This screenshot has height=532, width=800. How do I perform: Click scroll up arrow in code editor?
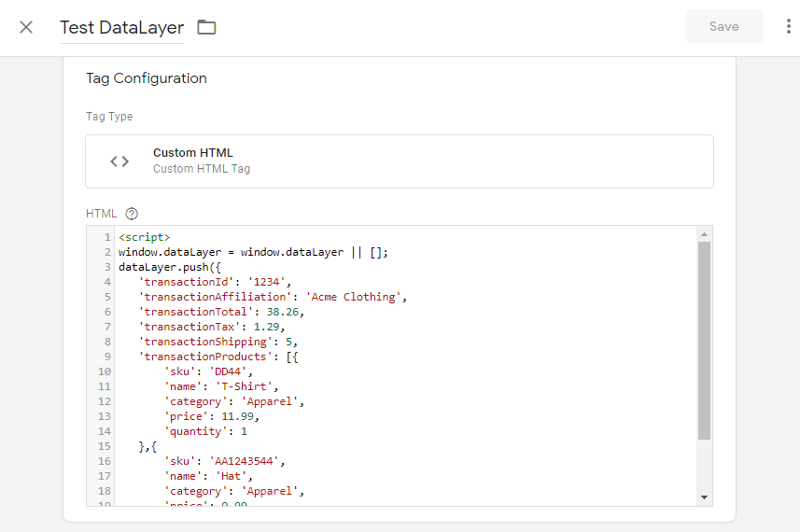704,233
